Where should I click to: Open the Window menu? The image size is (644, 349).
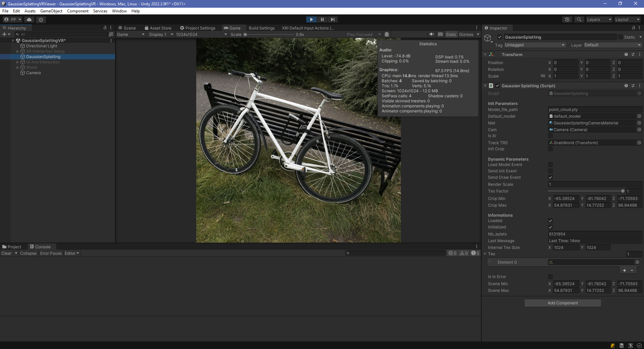pos(119,11)
